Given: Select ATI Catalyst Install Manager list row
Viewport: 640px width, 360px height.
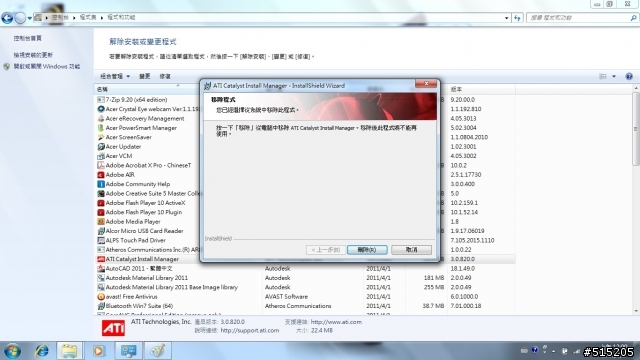Looking at the screenshot, I should (305, 259).
